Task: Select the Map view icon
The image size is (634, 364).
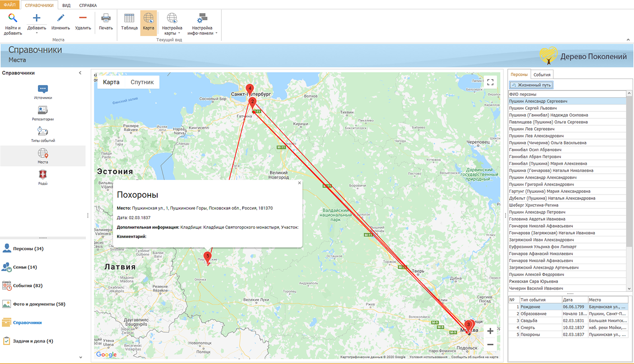Action: pos(148,18)
